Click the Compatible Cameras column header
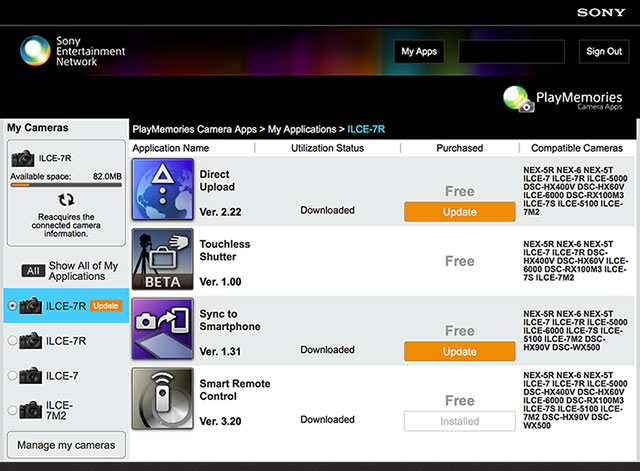Image resolution: width=640 pixels, height=471 pixels. pyautogui.click(x=577, y=148)
